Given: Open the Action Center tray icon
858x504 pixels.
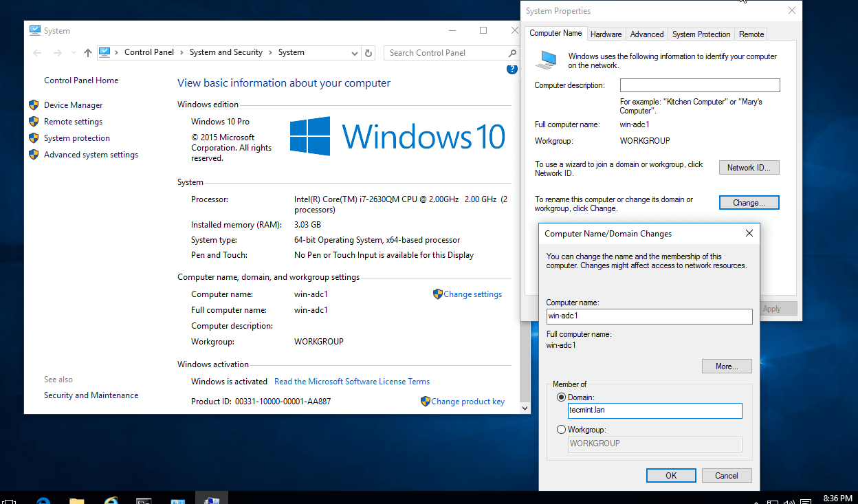Looking at the screenshot, I should click(806, 500).
